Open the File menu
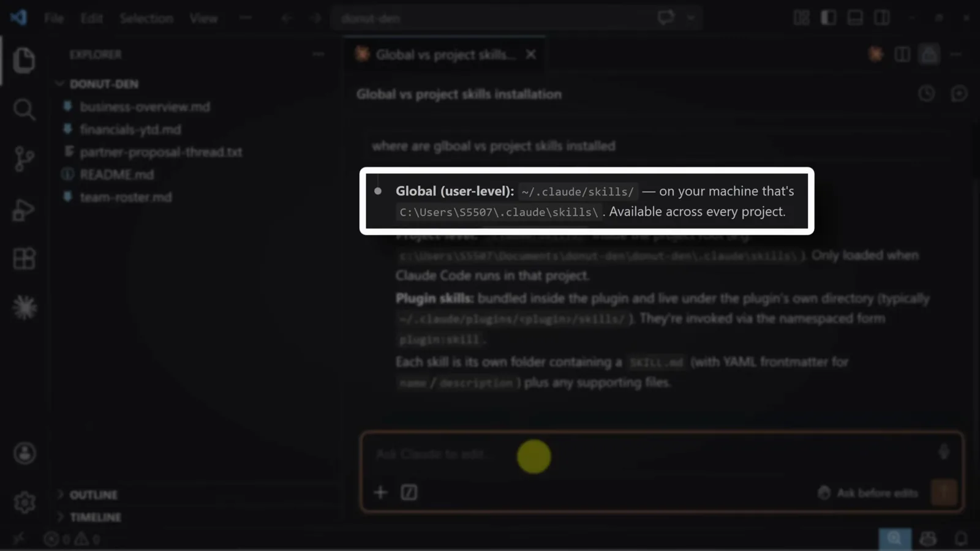Screen dimensions: 980x551 54,18
